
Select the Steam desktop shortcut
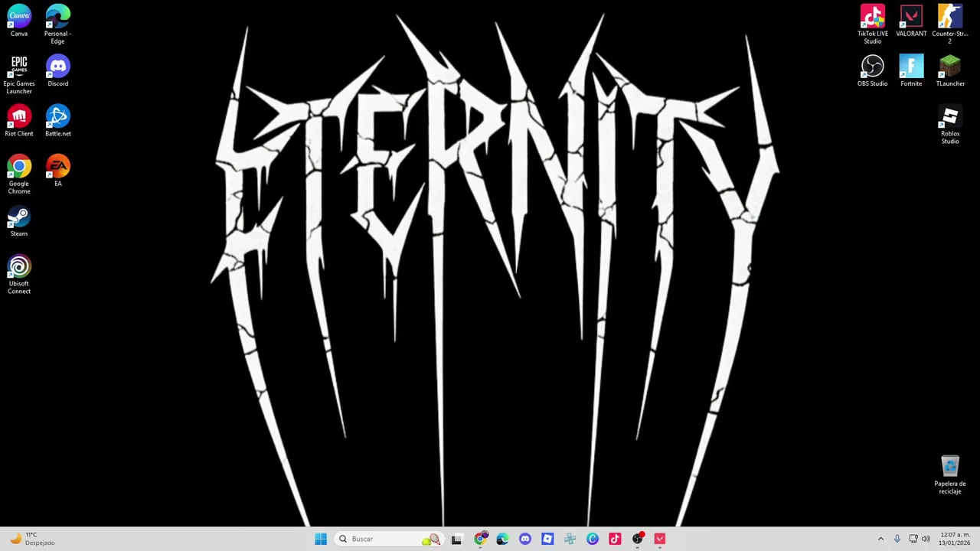coord(19,221)
